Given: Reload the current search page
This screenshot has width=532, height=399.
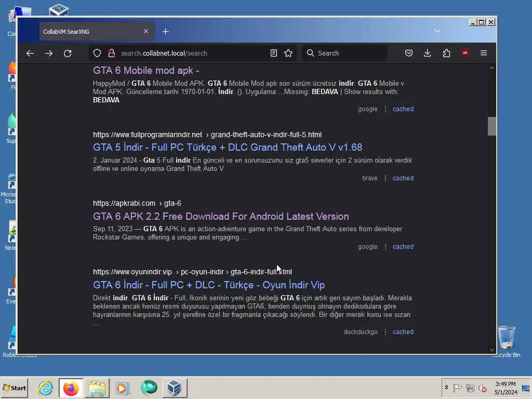Looking at the screenshot, I should coord(68,54).
